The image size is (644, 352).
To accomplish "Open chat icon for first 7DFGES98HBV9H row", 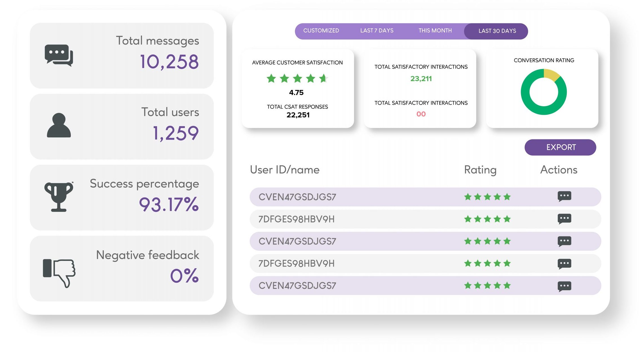I will point(564,219).
